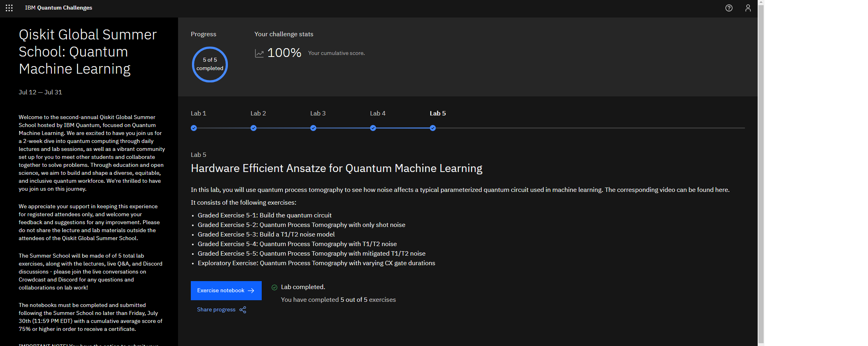
Task: Click the Lab completed status text
Action: pos(303,287)
